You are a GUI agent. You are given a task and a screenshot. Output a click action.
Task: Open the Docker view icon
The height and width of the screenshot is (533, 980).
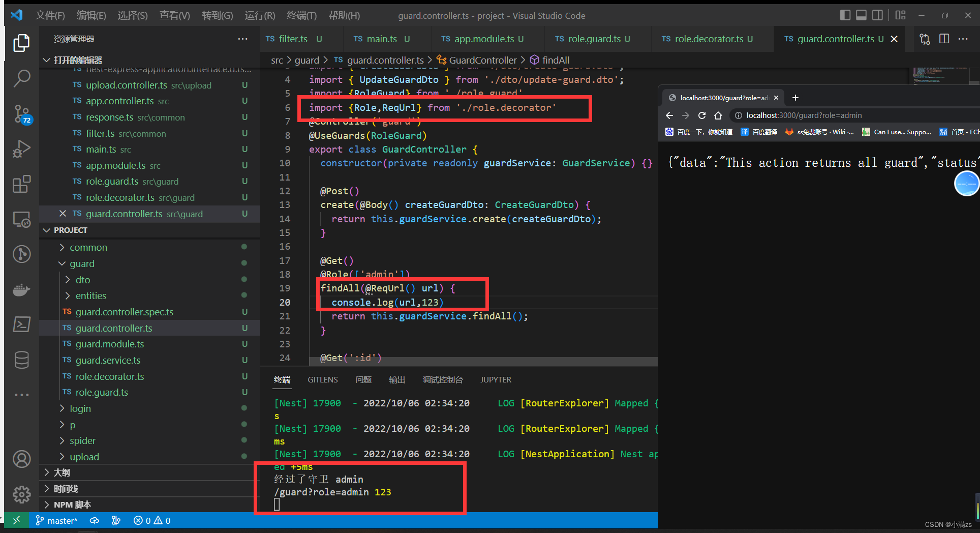pyautogui.click(x=21, y=290)
